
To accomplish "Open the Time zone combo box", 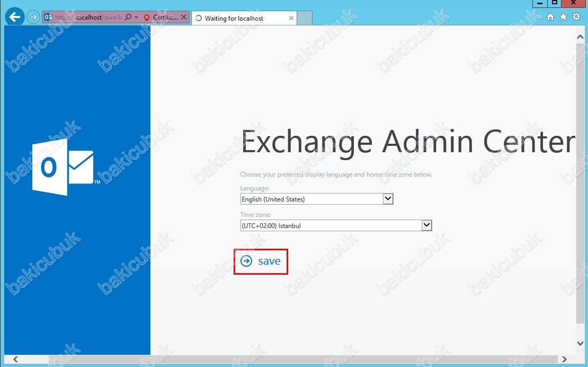I will pyautogui.click(x=336, y=225).
